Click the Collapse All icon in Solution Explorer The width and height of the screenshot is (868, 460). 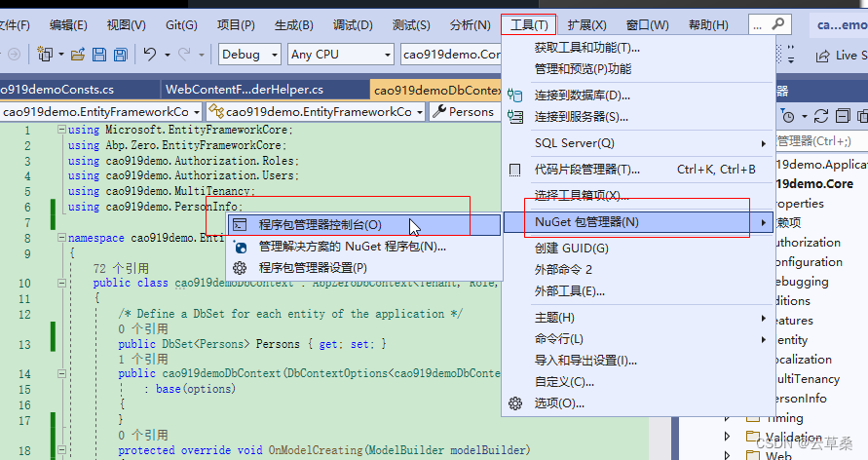pos(843,116)
